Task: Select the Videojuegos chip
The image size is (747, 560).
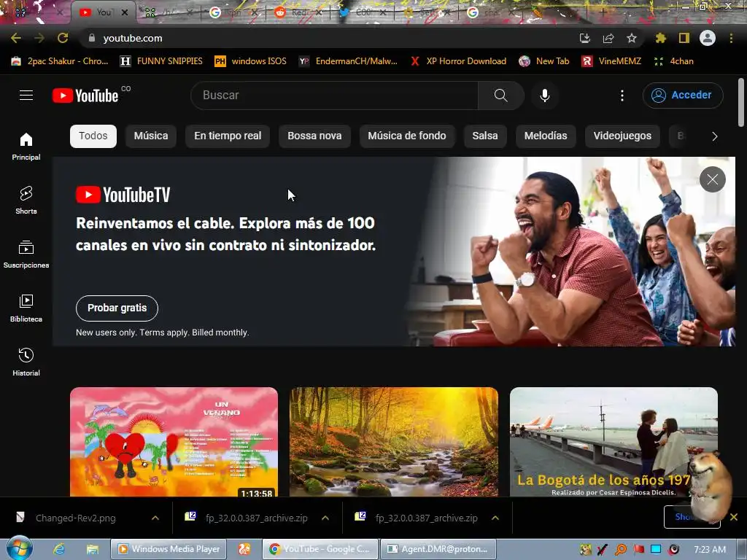Action: [622, 136]
